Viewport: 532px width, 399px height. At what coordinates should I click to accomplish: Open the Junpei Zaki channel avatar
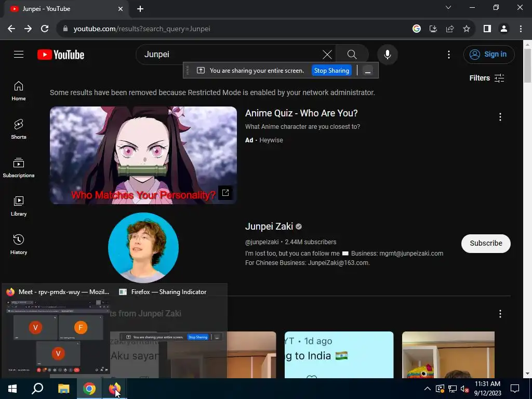coord(143,248)
